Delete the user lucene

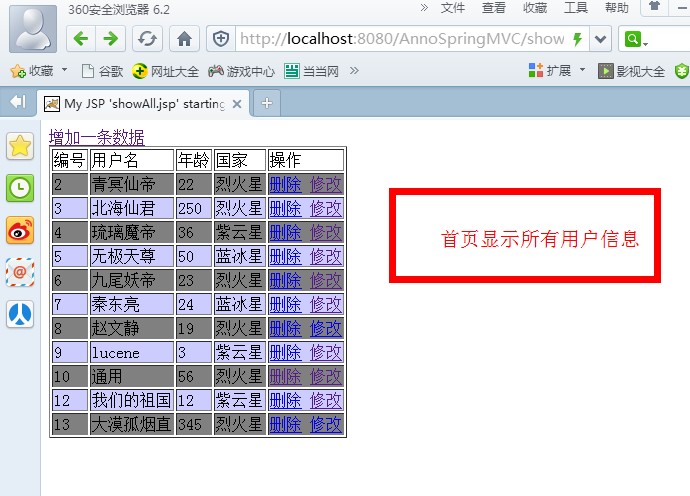click(x=285, y=352)
